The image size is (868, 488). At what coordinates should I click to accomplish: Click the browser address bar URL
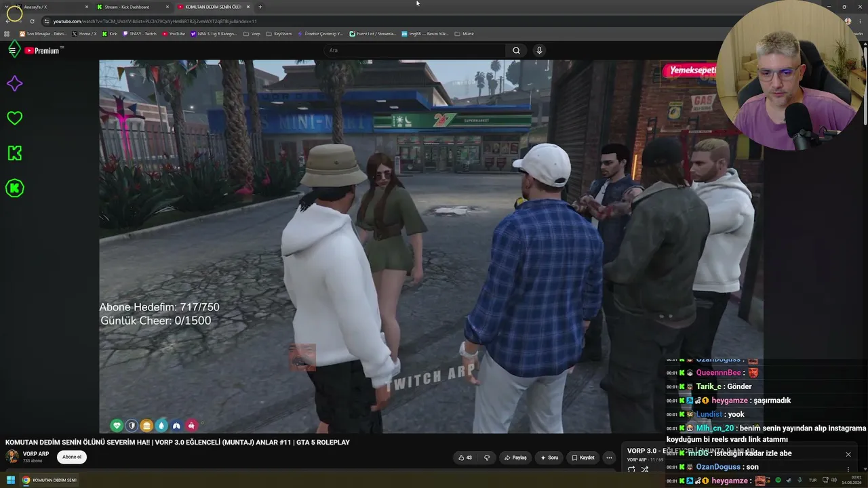[x=155, y=21]
